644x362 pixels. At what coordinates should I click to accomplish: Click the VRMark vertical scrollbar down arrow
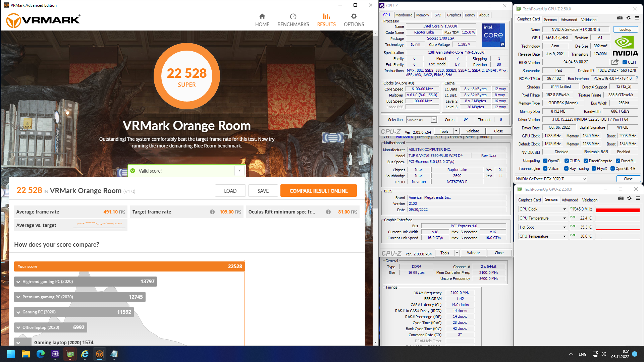coord(375,343)
